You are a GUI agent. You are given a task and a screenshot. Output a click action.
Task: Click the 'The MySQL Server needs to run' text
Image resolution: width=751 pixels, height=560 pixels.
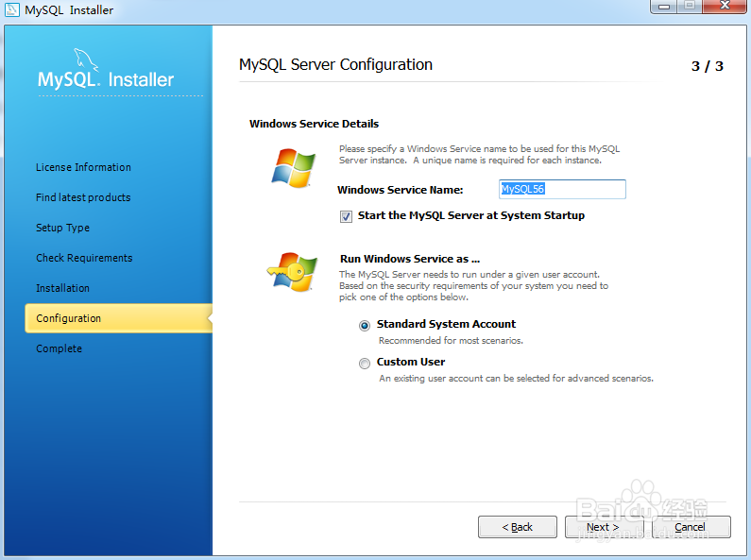pos(473,286)
